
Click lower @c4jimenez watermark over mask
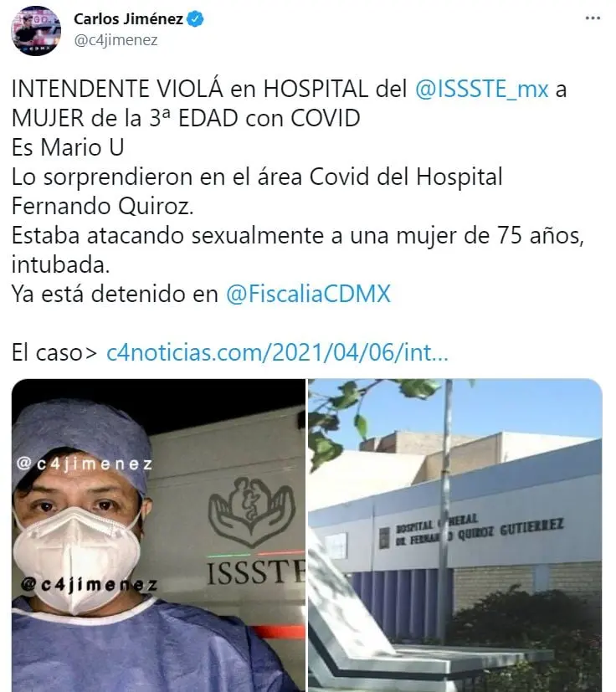(x=90, y=584)
